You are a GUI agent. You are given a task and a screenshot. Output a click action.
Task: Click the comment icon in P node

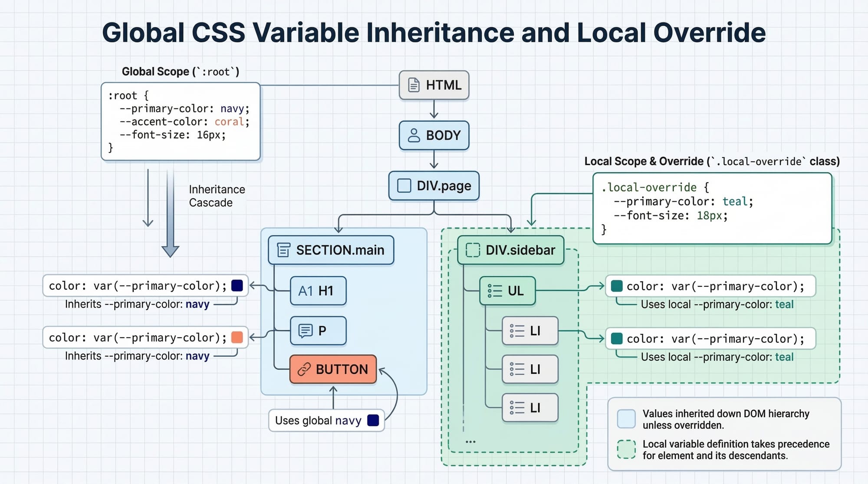point(305,331)
